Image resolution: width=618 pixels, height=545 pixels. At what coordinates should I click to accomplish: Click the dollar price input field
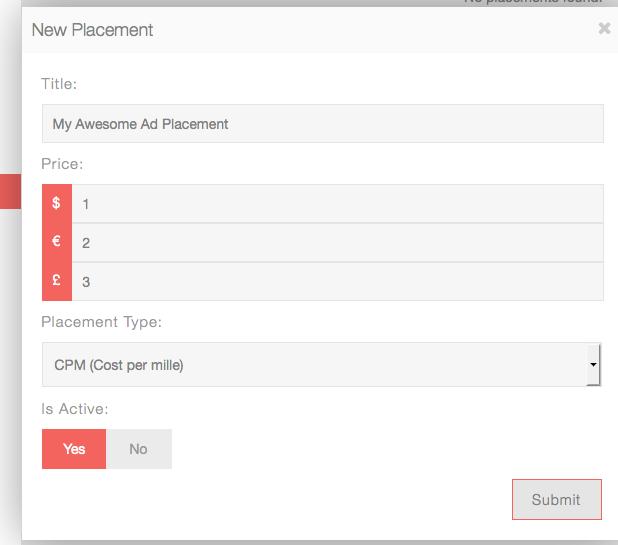[337, 203]
